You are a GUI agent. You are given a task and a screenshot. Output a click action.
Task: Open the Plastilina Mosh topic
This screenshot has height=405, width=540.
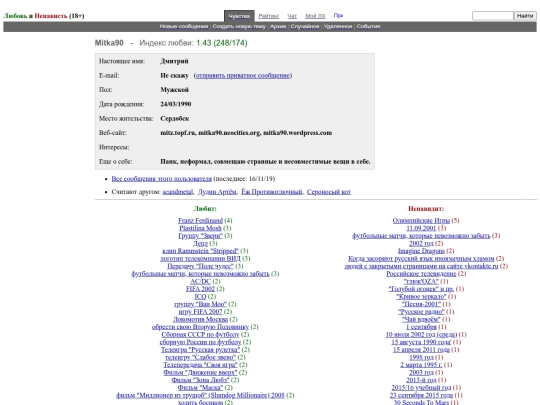click(x=200, y=228)
